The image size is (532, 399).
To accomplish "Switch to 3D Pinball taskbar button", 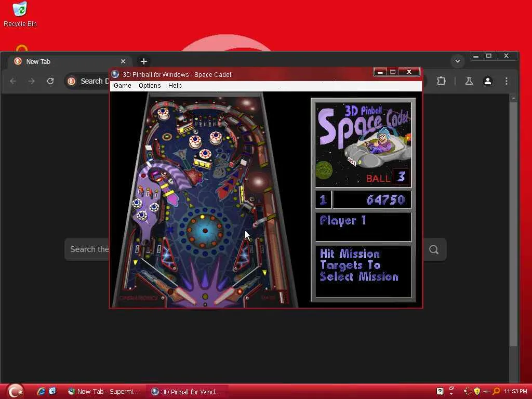I will click(x=187, y=392).
